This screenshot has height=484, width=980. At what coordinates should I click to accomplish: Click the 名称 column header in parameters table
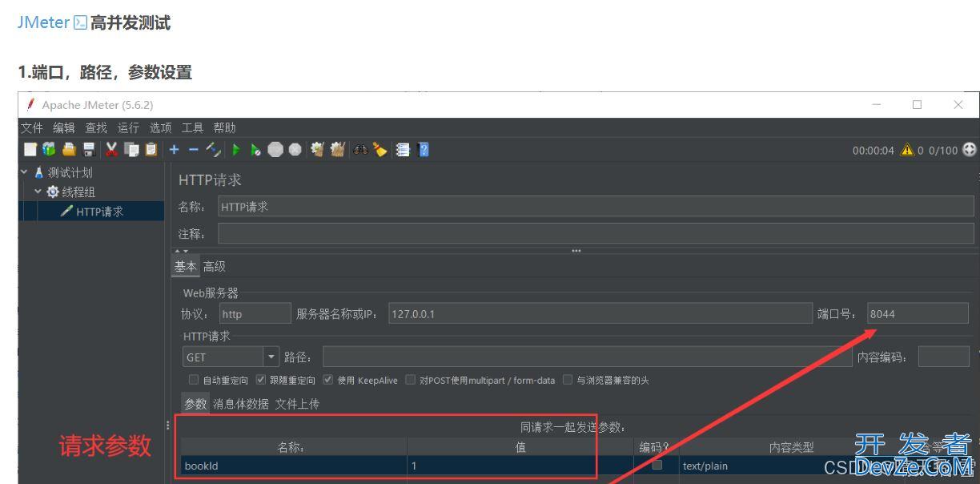tap(294, 448)
